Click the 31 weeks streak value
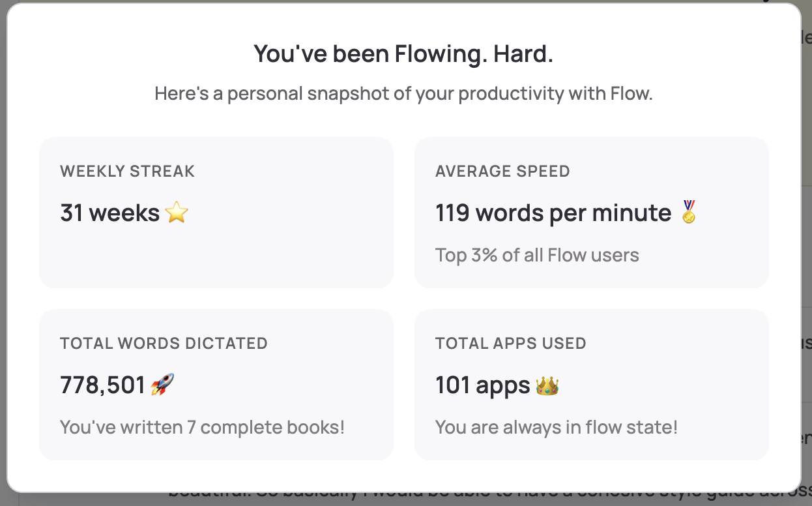The height and width of the screenshot is (506, 812). pos(108,212)
